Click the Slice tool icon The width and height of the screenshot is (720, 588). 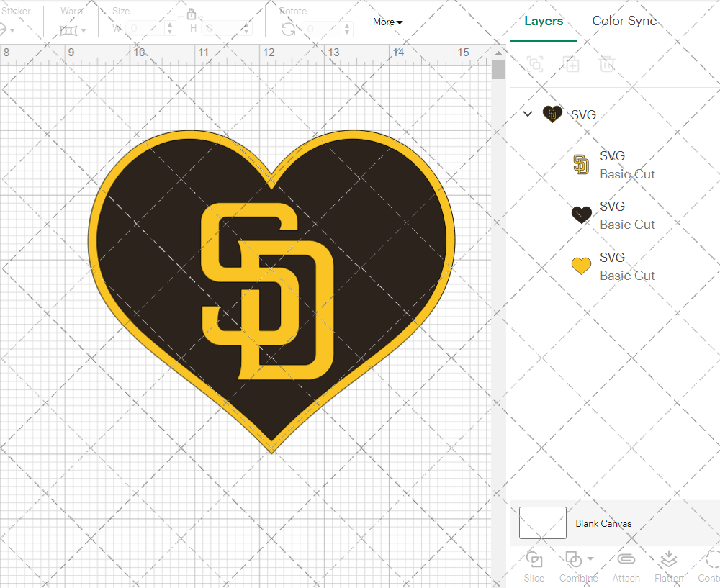(x=534, y=560)
